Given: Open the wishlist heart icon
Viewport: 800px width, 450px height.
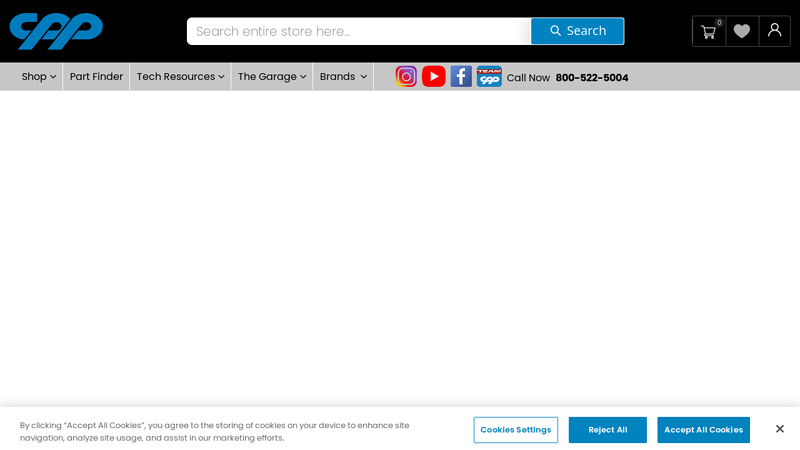Looking at the screenshot, I should click(x=742, y=31).
